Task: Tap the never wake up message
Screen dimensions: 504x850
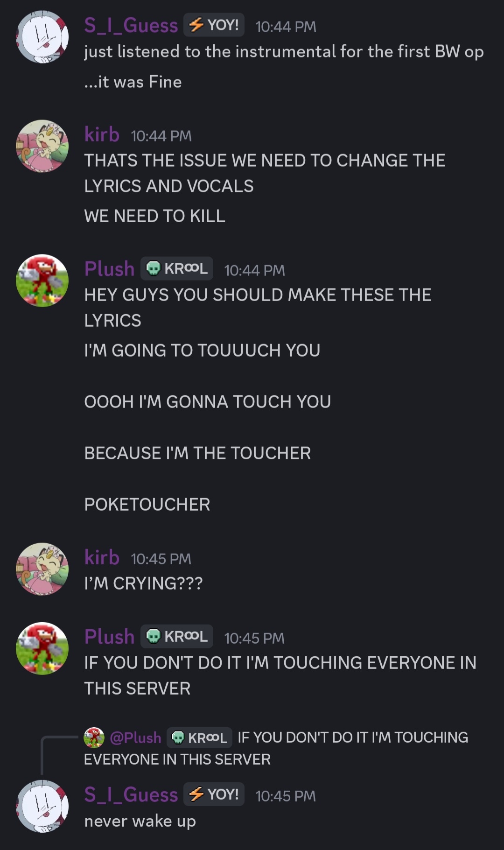Action: tap(140, 821)
